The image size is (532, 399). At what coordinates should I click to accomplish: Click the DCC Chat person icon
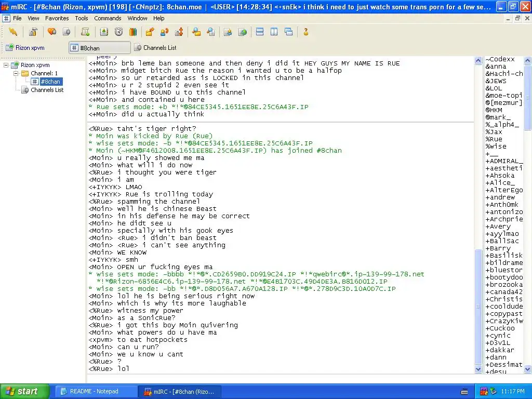164,32
